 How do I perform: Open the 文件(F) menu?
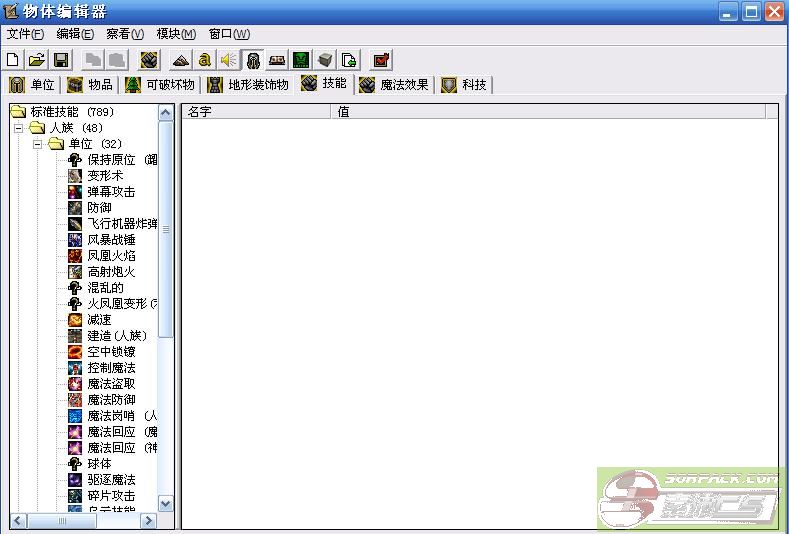point(25,34)
